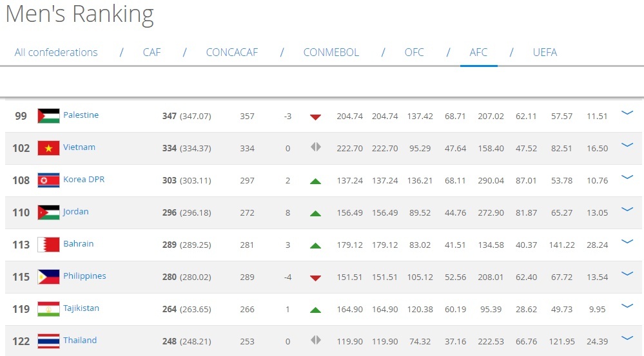Screen dimensions: 644x356
Task: Expand the Jordan row details chevron
Action: pos(627,210)
